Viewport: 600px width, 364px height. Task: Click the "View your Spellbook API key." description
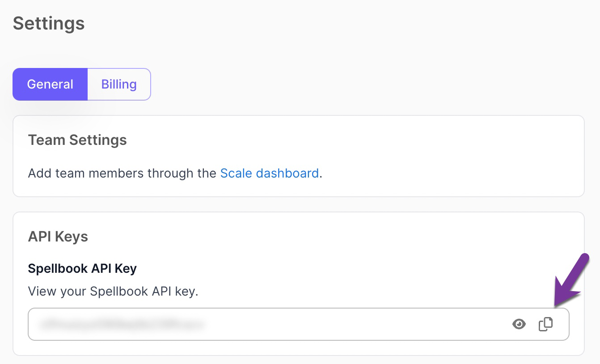[113, 292]
